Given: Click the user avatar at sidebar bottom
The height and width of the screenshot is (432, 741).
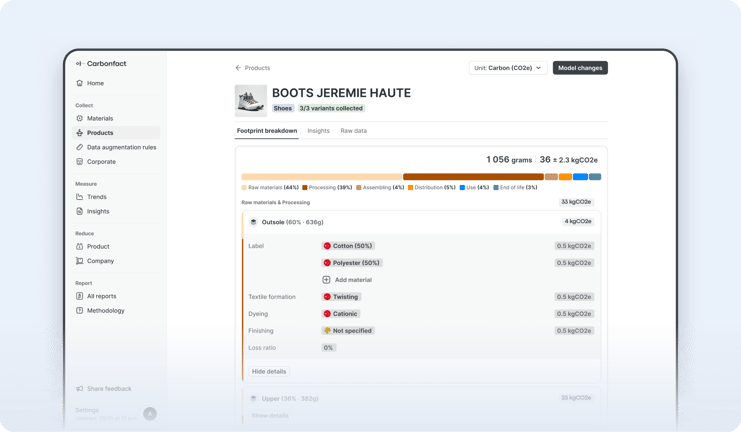Looking at the screenshot, I should tap(150, 414).
